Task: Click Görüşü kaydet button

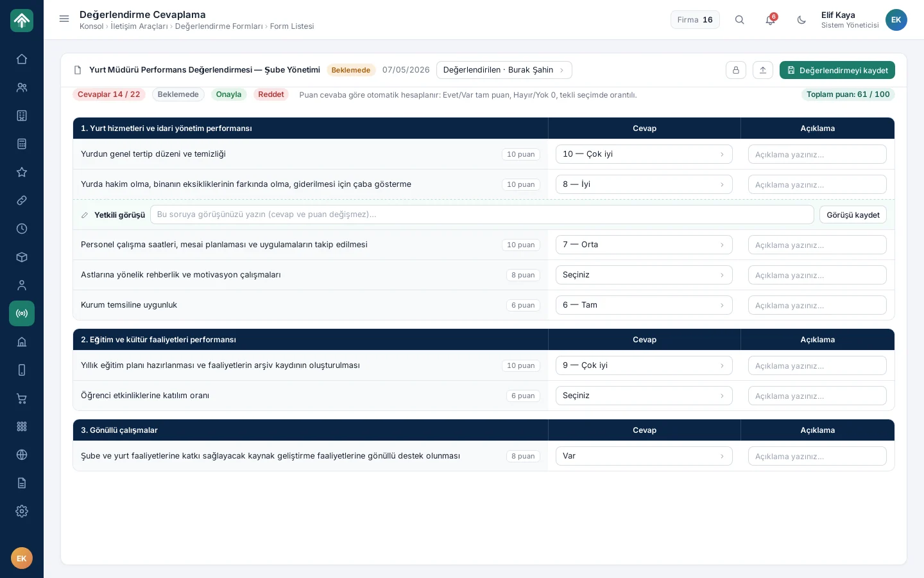Action: [853, 215]
